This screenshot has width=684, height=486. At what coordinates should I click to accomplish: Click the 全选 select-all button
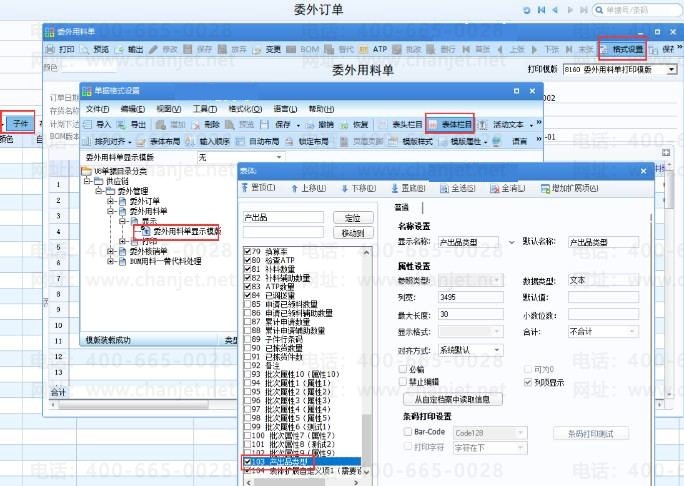pyautogui.click(x=458, y=188)
